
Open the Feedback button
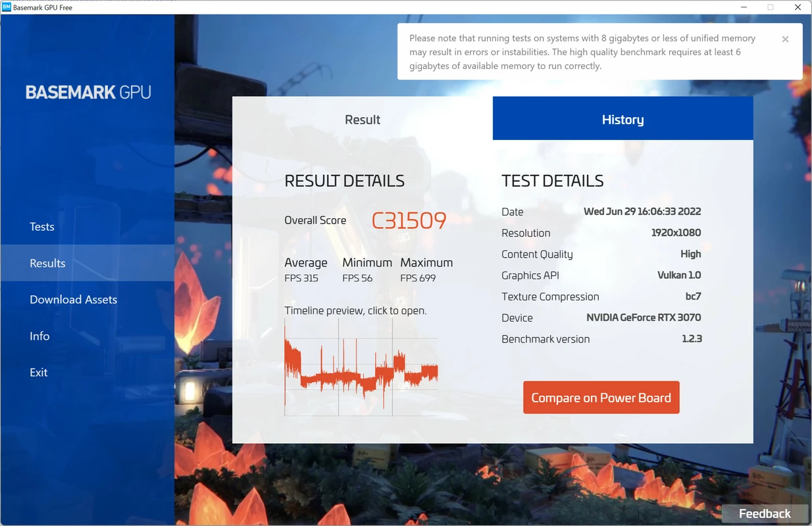[x=765, y=514]
